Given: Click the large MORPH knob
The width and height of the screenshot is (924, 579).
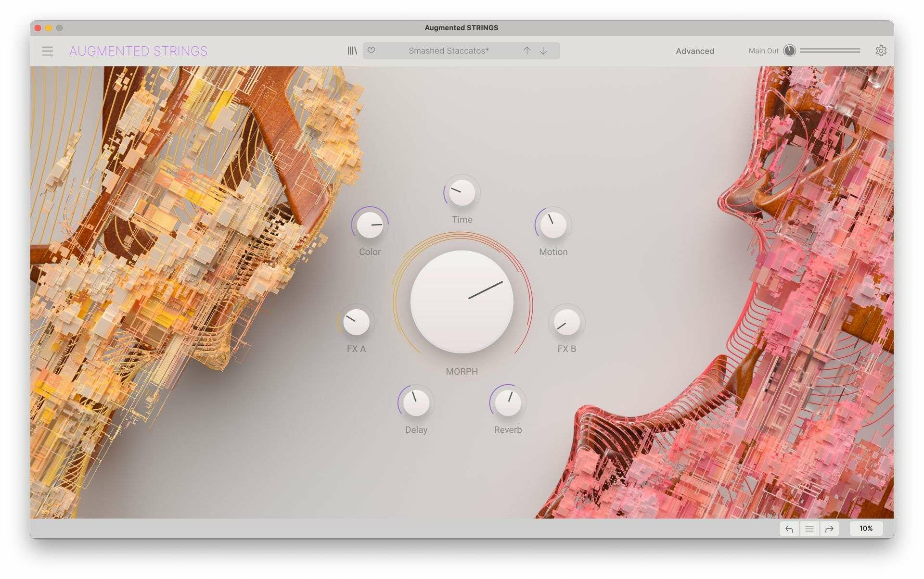Looking at the screenshot, I should (x=462, y=302).
